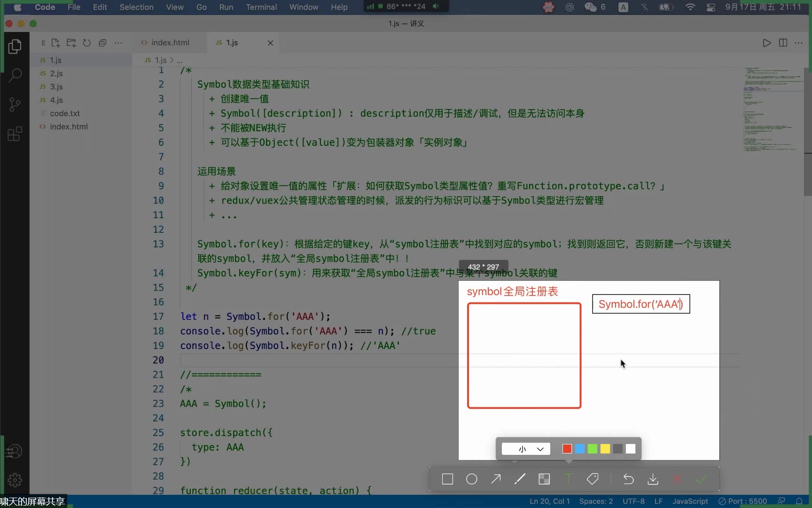The width and height of the screenshot is (812, 508).
Task: Open 4.js in the explorer
Action: [x=81, y=100]
